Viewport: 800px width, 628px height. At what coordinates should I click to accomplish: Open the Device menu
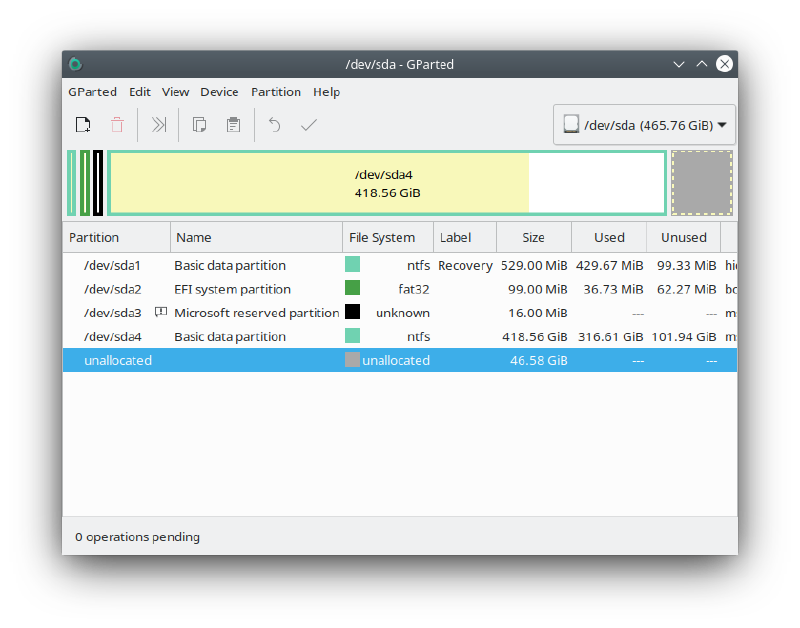[219, 92]
